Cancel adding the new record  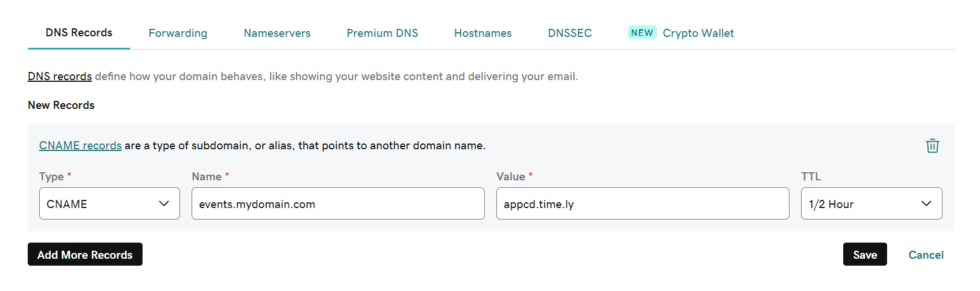[926, 255]
